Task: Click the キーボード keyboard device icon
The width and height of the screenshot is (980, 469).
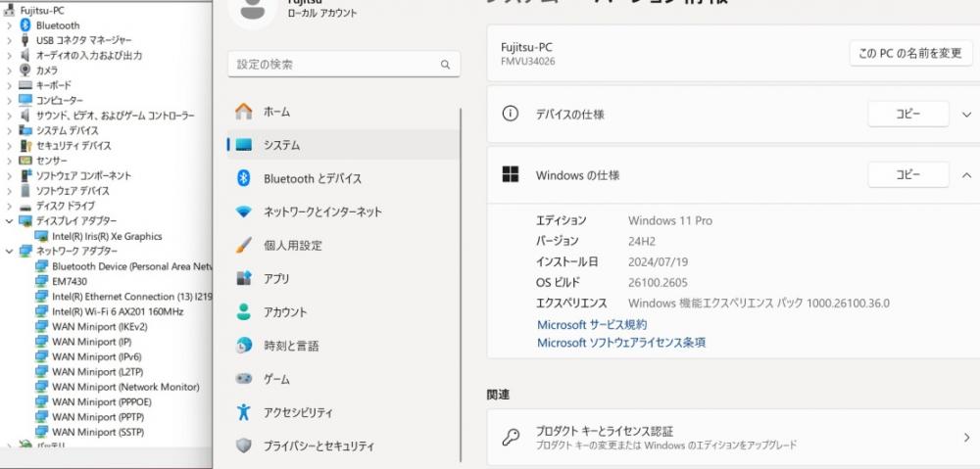Action: point(25,85)
